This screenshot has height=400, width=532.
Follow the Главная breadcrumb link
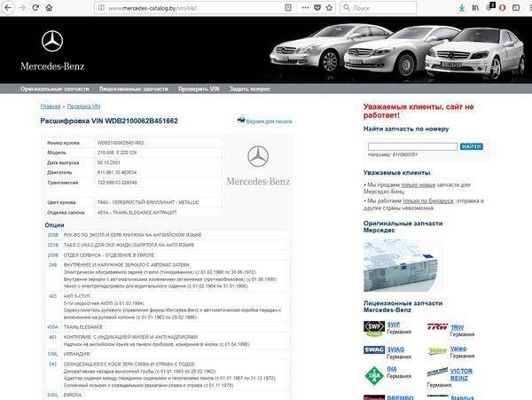pyautogui.click(x=51, y=106)
